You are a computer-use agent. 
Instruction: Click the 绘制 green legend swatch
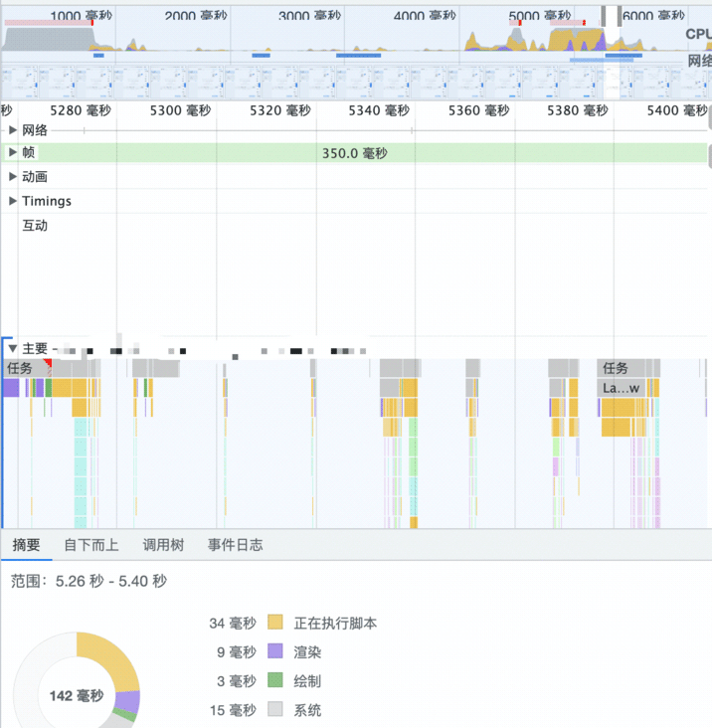click(x=275, y=680)
